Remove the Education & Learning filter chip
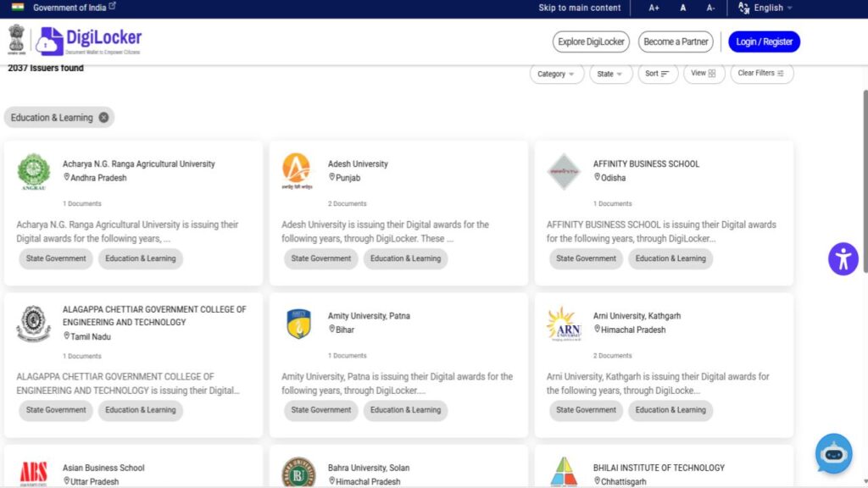The width and height of the screenshot is (868, 488). 103,118
